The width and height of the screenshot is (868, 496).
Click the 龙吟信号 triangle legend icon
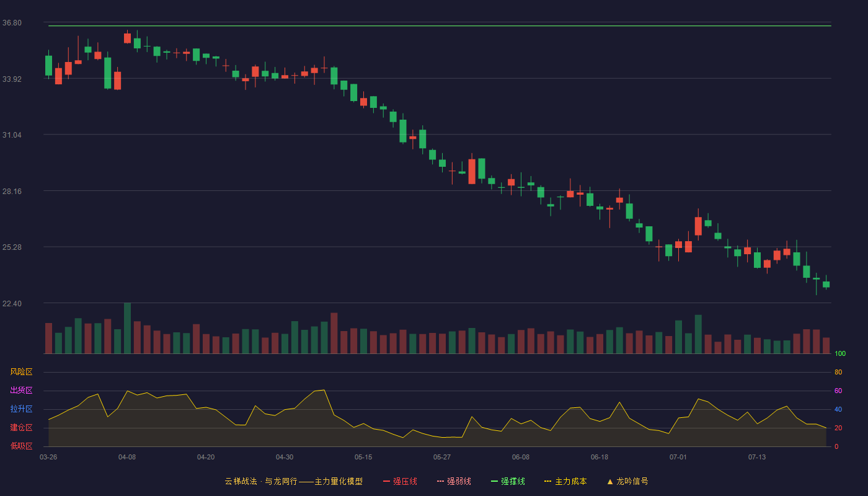[610, 481]
